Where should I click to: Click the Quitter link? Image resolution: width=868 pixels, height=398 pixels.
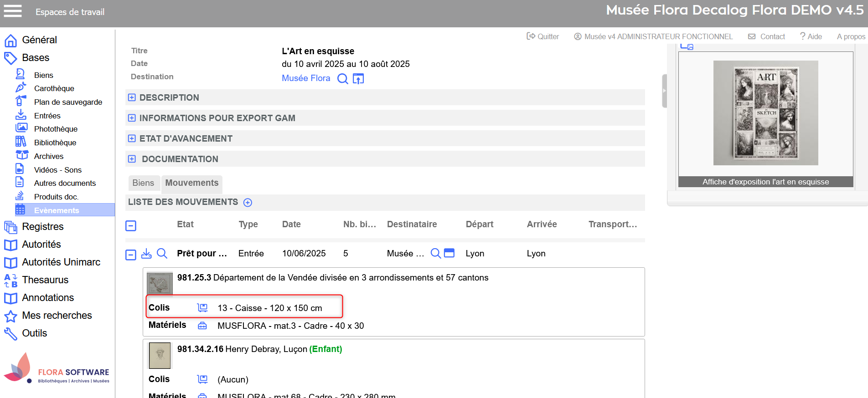coord(543,36)
